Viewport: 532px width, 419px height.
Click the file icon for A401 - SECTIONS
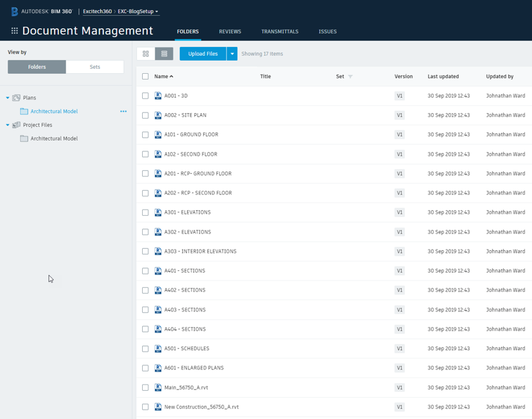tap(158, 271)
